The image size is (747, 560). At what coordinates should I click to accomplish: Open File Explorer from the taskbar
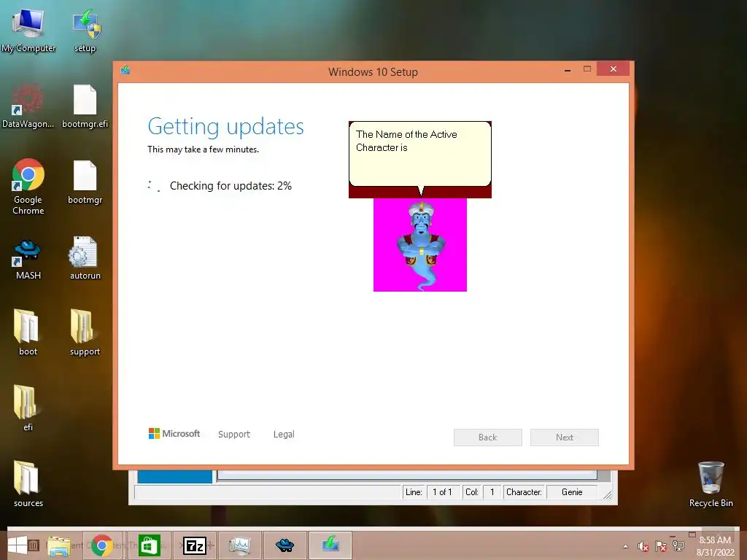pyautogui.click(x=58, y=545)
